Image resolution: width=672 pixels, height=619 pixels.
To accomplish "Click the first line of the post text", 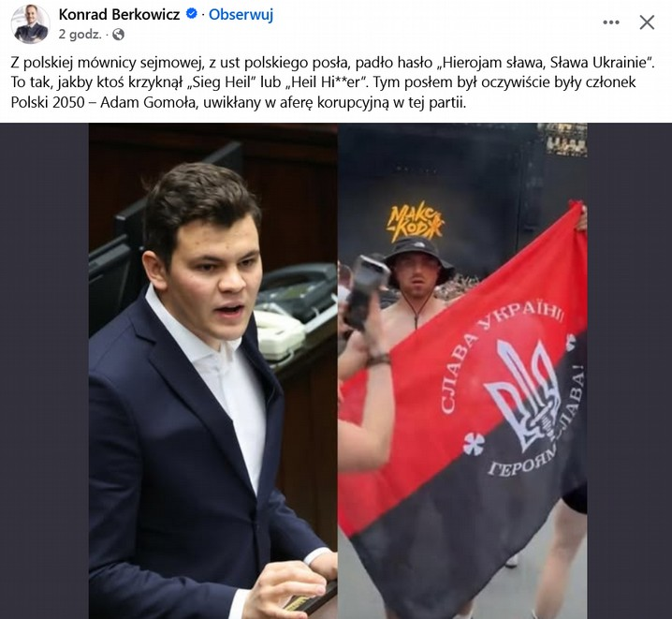I will coord(332,63).
